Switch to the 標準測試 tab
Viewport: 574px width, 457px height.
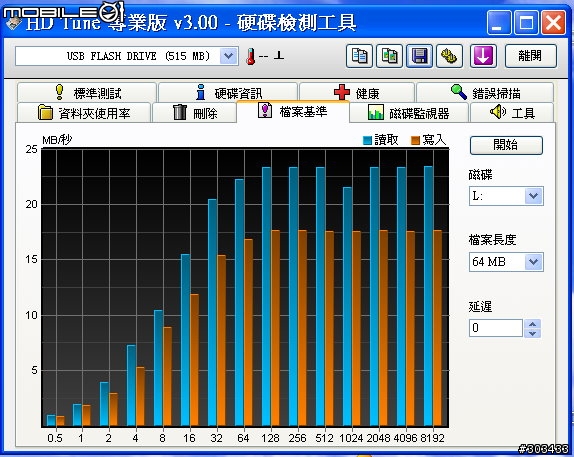[x=87, y=93]
